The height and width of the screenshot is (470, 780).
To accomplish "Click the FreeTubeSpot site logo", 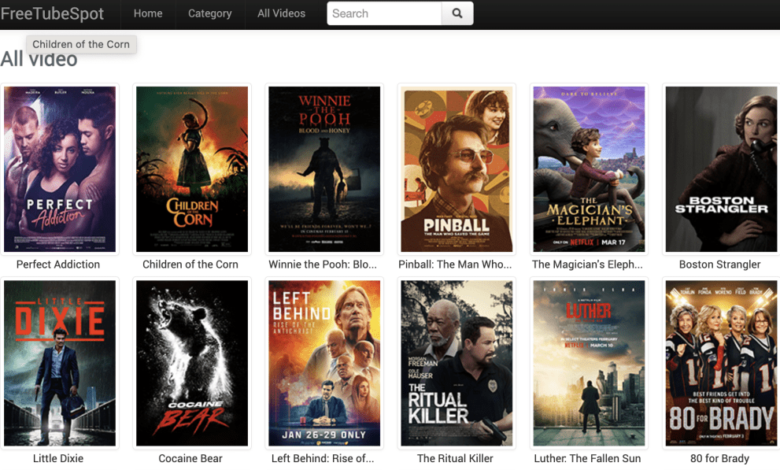I will pos(52,13).
